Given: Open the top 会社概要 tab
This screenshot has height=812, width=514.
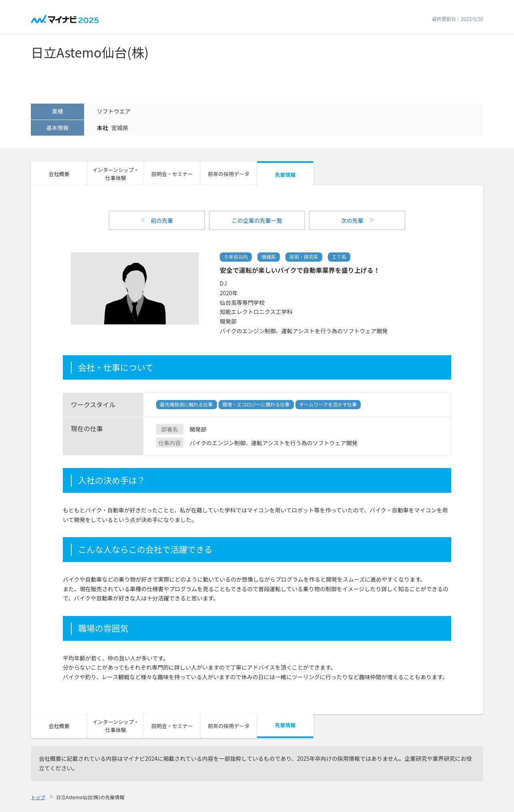Looking at the screenshot, I should [59, 174].
